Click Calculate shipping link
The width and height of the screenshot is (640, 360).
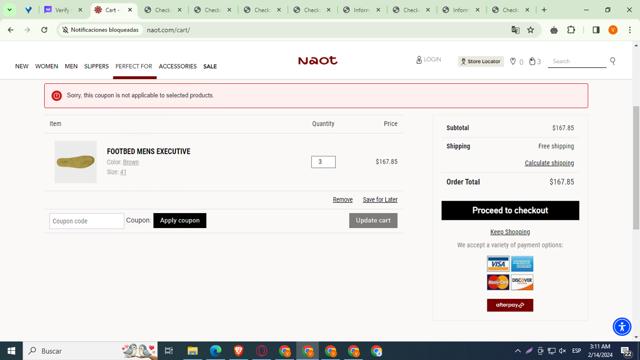click(549, 163)
